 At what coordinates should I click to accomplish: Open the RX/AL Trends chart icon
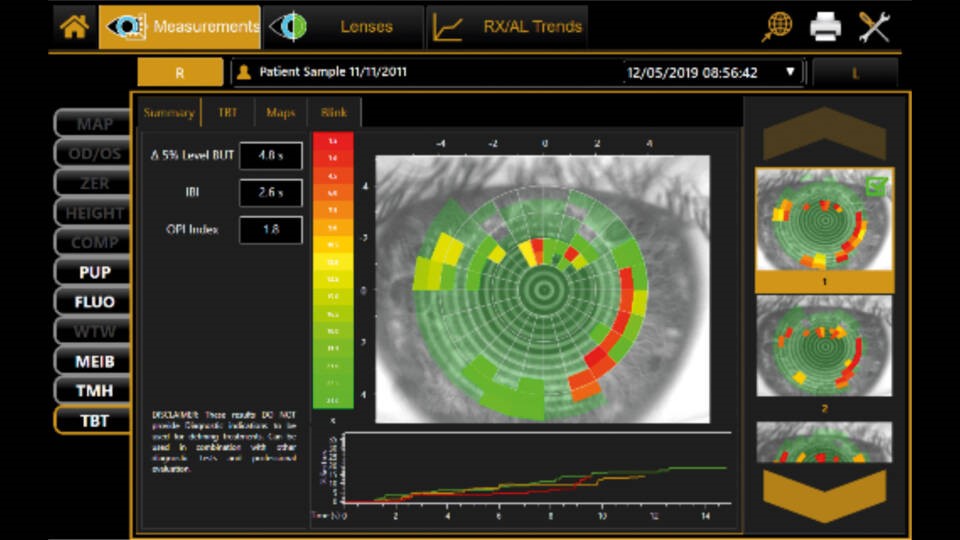coord(447,27)
